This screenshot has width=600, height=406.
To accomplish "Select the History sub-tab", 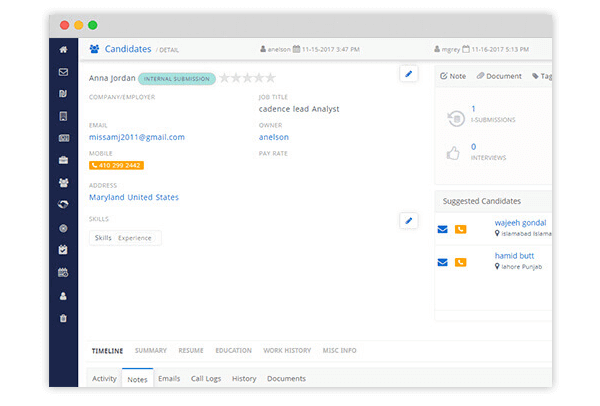I will pos(244,378).
